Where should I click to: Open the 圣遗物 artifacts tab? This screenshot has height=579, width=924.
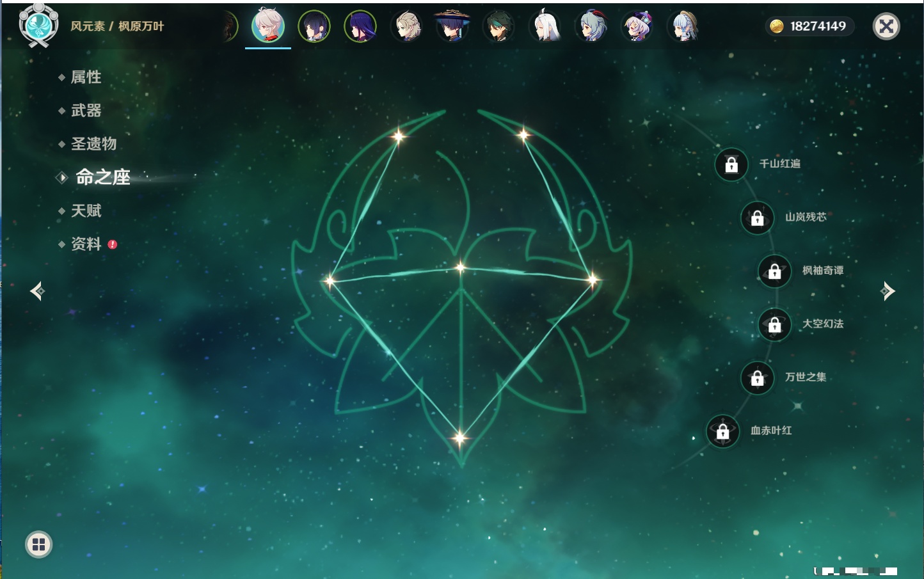click(93, 144)
